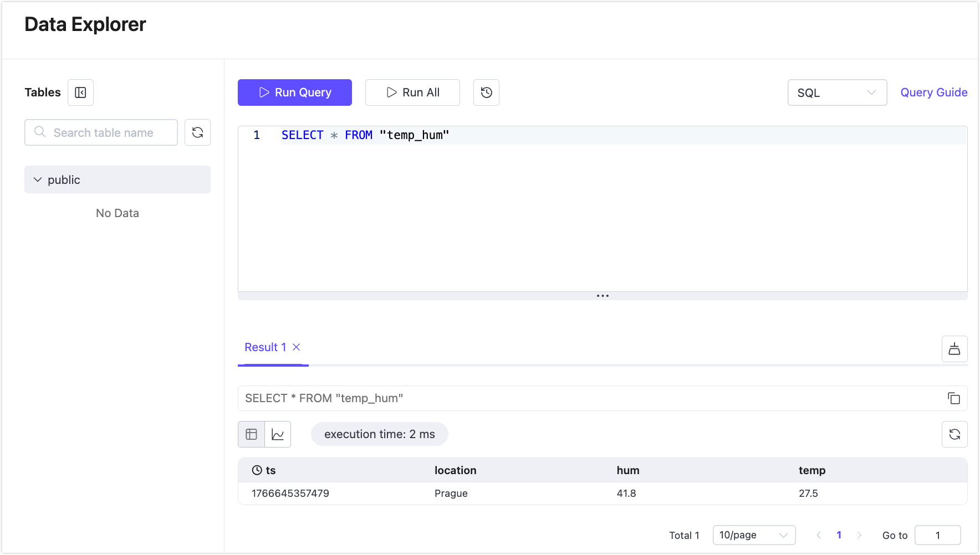
Task: Click the table name search field
Action: pos(101,132)
